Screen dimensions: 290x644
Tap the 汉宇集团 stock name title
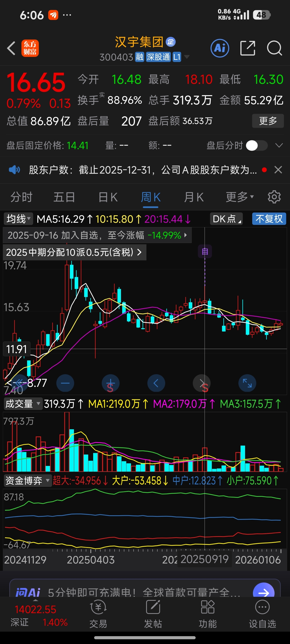(x=139, y=42)
